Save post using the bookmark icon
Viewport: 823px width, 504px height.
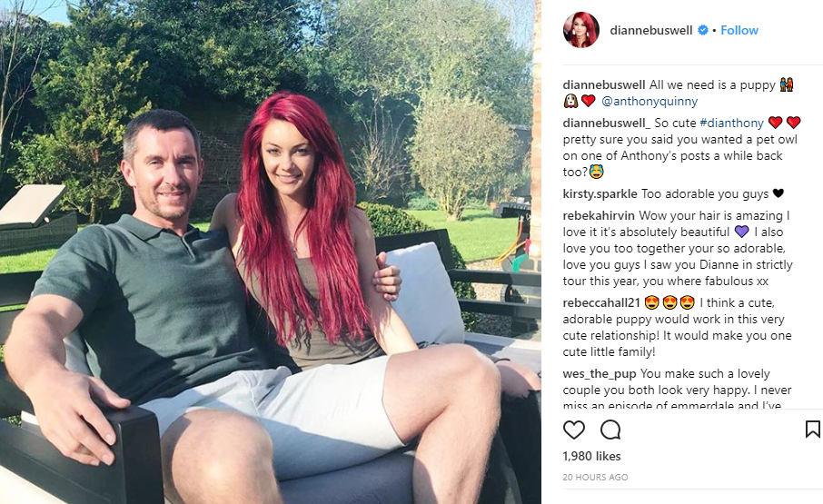[x=812, y=429]
